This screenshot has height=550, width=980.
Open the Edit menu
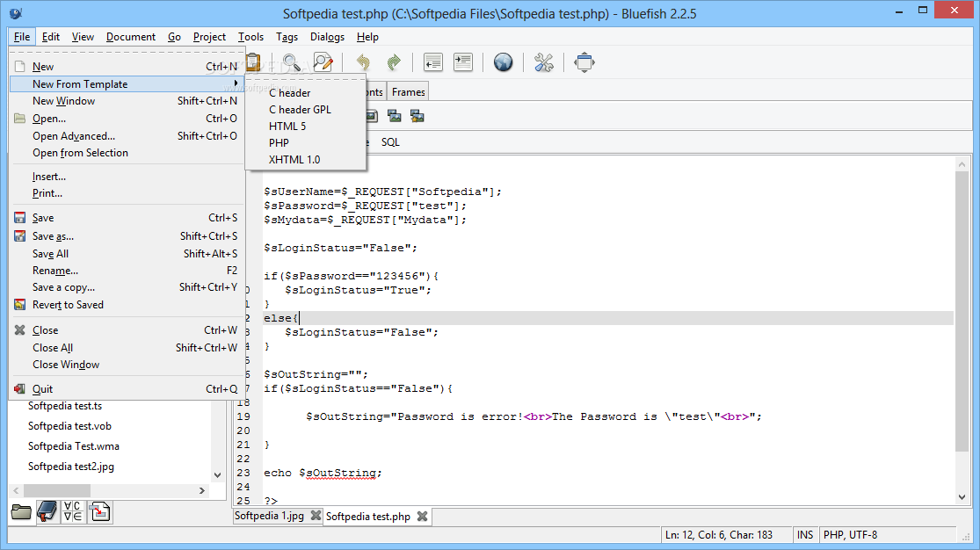tap(51, 37)
